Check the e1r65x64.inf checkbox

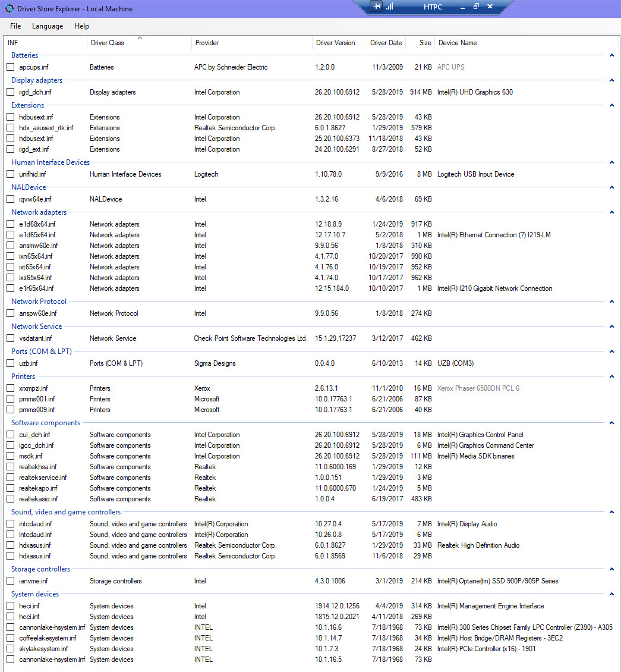click(11, 288)
